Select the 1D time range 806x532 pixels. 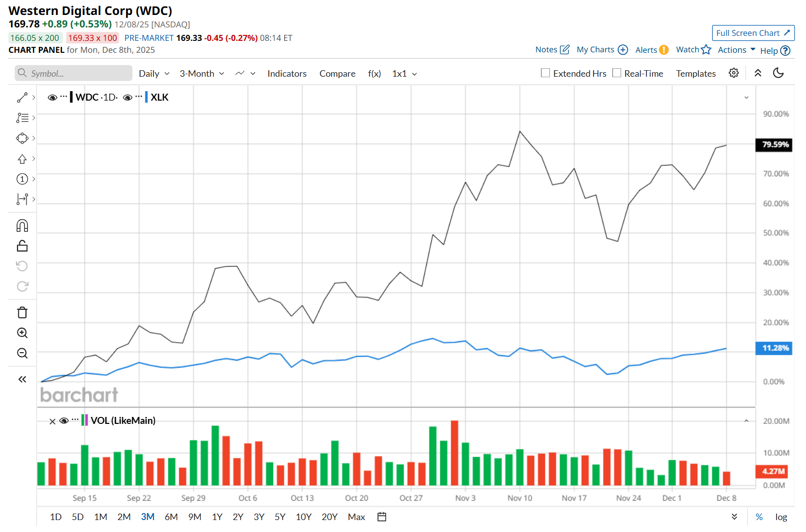coord(56,517)
